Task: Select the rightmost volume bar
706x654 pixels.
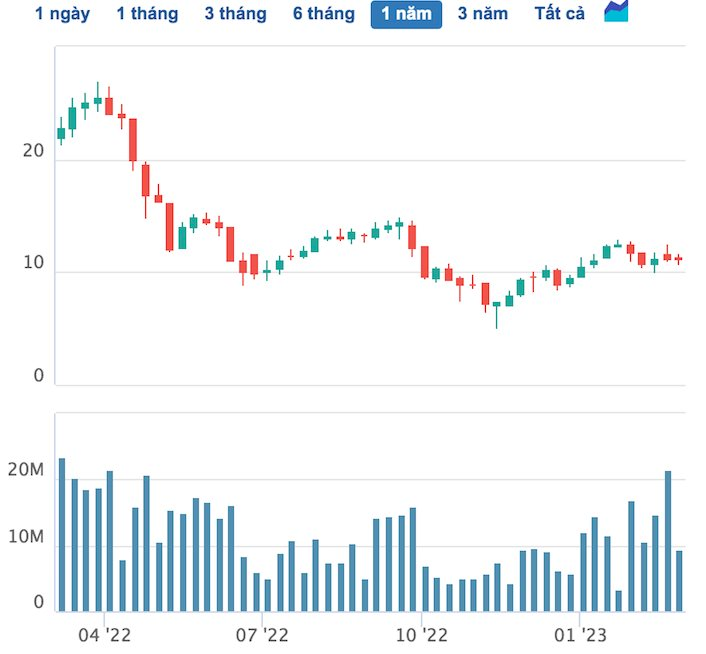Action: coord(679,580)
